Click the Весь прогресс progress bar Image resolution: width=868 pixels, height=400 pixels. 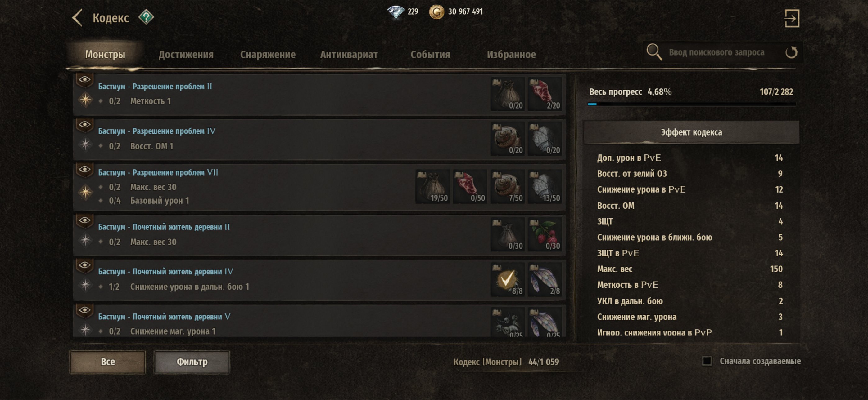coord(691,104)
